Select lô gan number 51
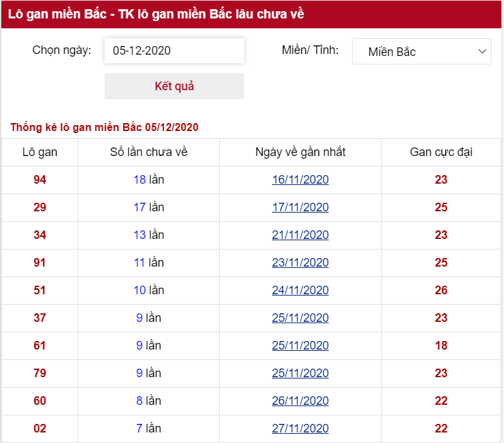504x443 pixels. tap(40, 290)
